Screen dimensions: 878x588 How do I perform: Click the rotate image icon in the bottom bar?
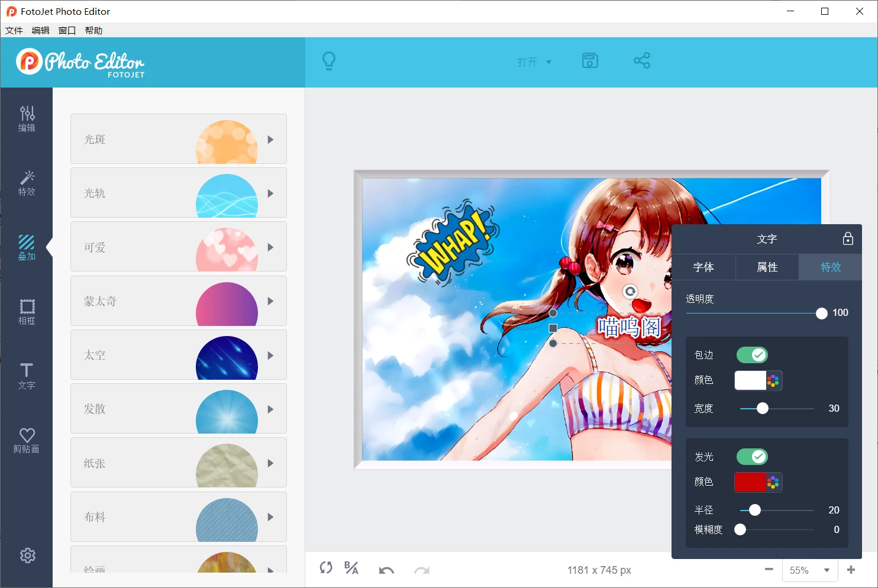tap(326, 568)
